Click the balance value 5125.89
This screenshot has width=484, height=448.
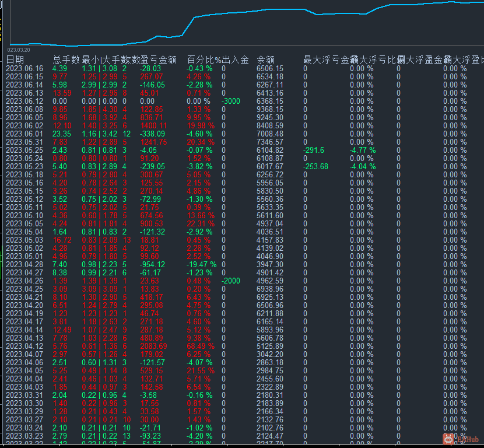(x=270, y=346)
